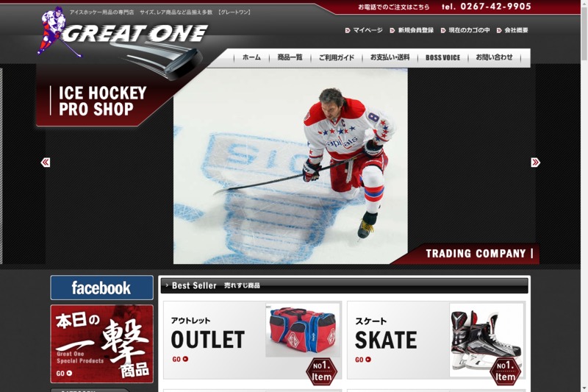Go to お支払い・送料 page
The image size is (588, 392).
click(390, 57)
